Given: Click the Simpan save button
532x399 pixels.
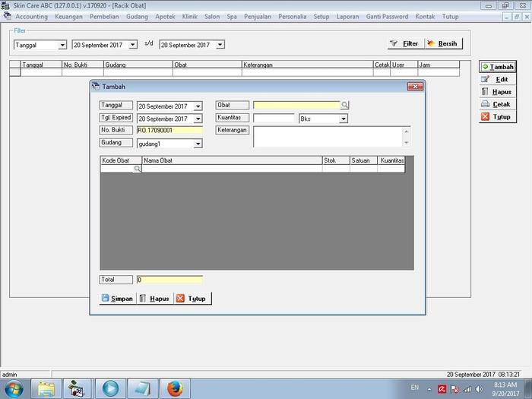Looking at the screenshot, I should coord(117,299).
